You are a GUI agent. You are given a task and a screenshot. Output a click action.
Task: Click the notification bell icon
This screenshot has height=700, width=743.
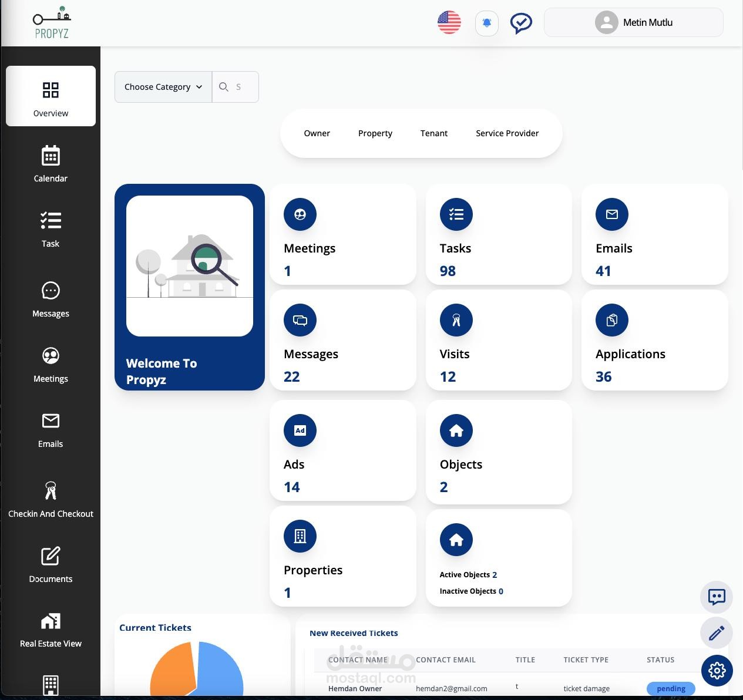click(486, 23)
